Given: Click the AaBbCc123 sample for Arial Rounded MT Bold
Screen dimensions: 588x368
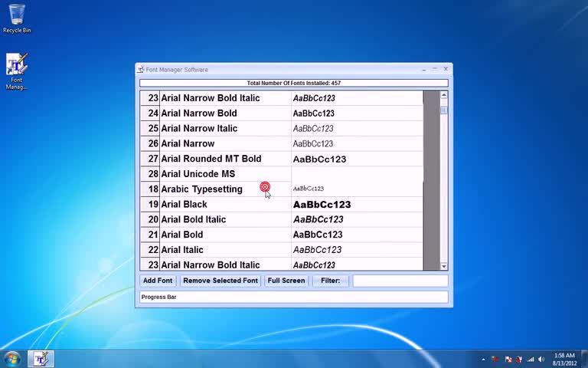Looking at the screenshot, I should (x=319, y=159).
